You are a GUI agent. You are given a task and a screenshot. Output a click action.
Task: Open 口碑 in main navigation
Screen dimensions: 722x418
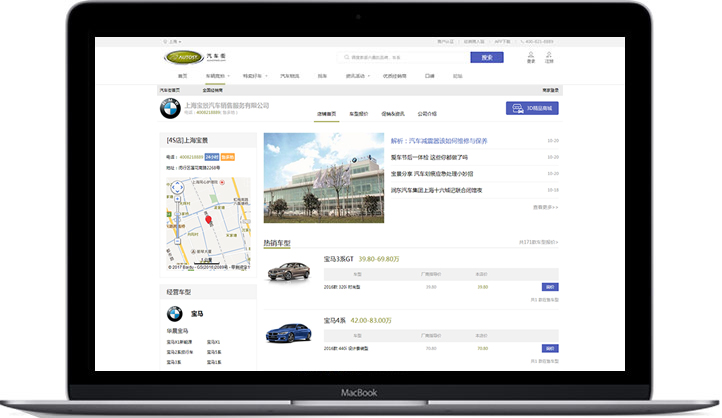pos(430,76)
